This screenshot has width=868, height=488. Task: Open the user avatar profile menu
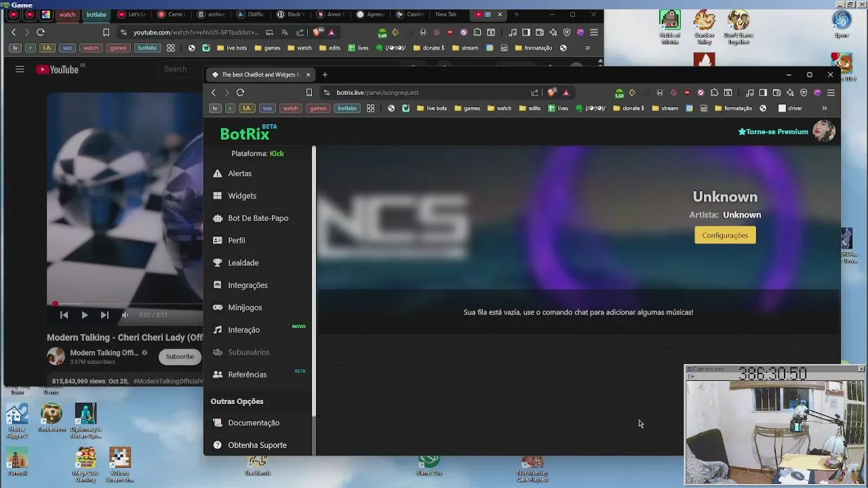[823, 131]
